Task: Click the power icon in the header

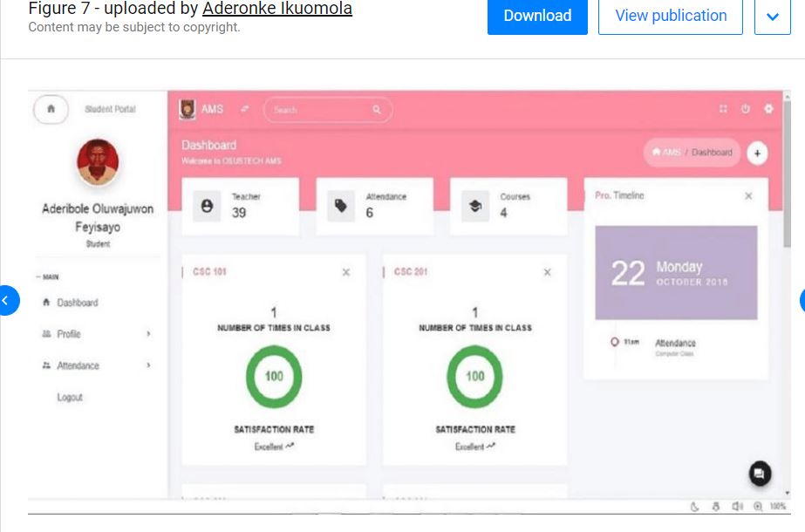Action: 746,109
